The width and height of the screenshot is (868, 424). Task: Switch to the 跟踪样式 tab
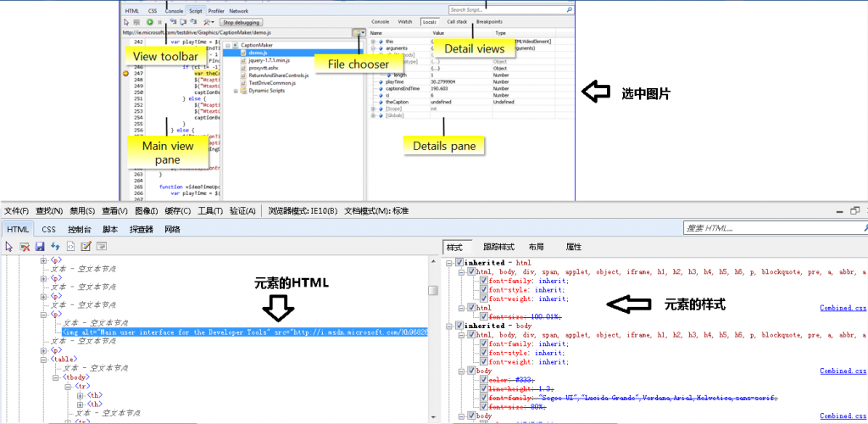[x=498, y=247]
